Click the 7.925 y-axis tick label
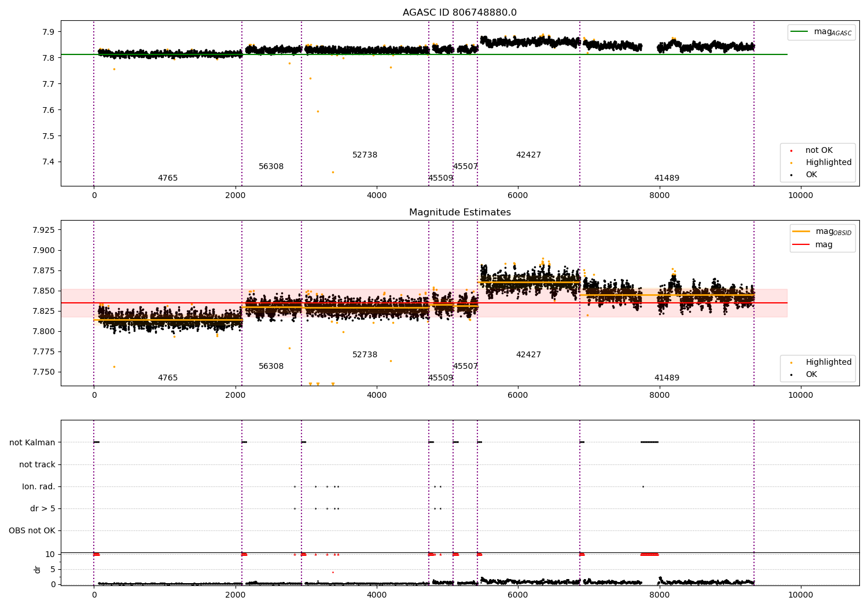 43,230
